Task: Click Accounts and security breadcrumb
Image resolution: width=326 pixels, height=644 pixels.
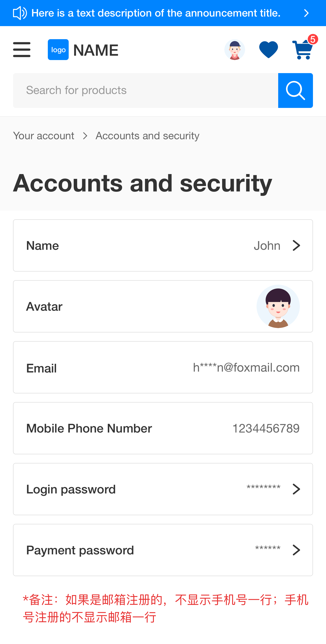Action: pyautogui.click(x=147, y=136)
